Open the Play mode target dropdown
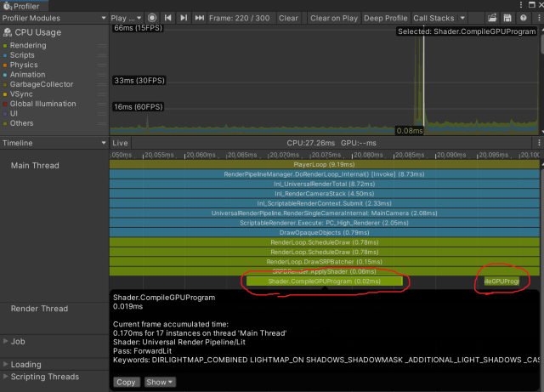Screen dimensions: 544x392 (126, 18)
